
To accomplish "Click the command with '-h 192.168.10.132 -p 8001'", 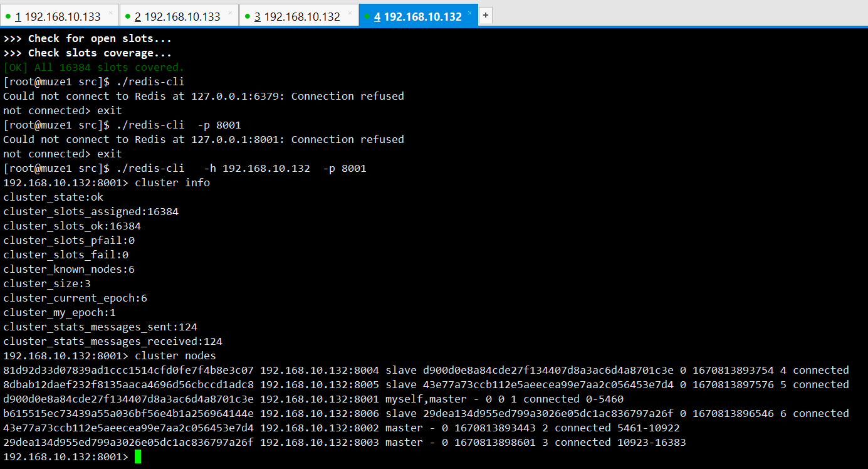I will [241, 168].
